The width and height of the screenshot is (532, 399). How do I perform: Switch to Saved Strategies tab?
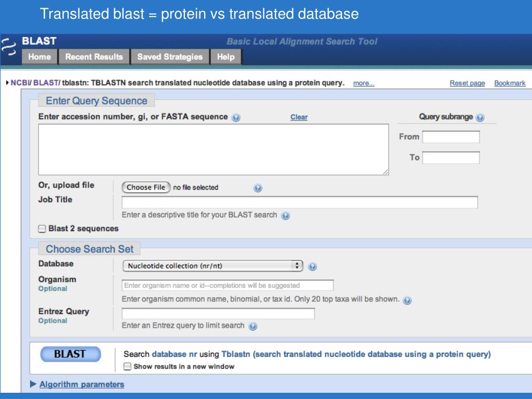[x=170, y=57]
